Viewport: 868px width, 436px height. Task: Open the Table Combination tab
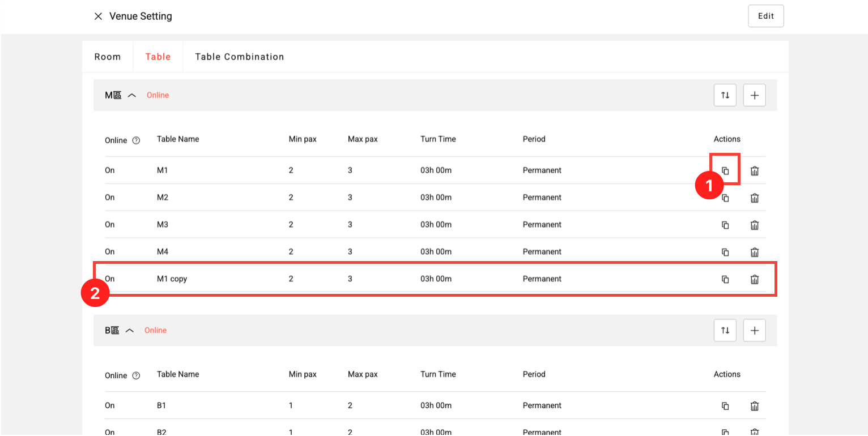239,57
